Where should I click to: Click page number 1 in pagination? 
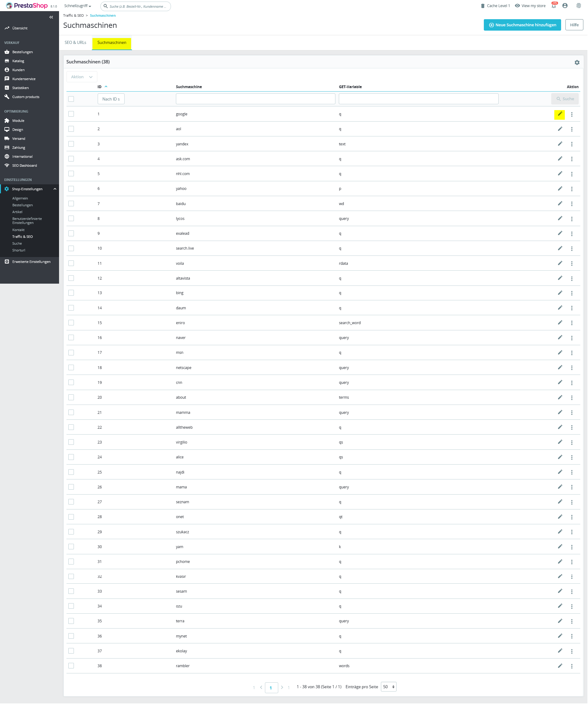(271, 688)
